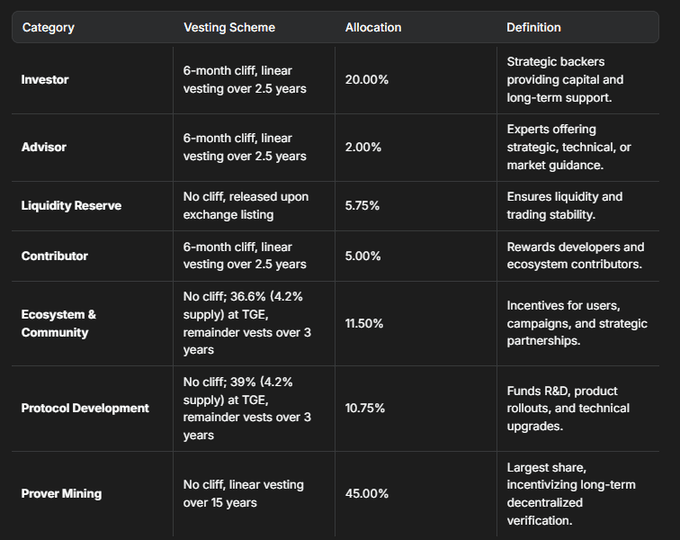680x540 pixels.
Task: Click the 20.00% allocation value
Action: click(368, 79)
